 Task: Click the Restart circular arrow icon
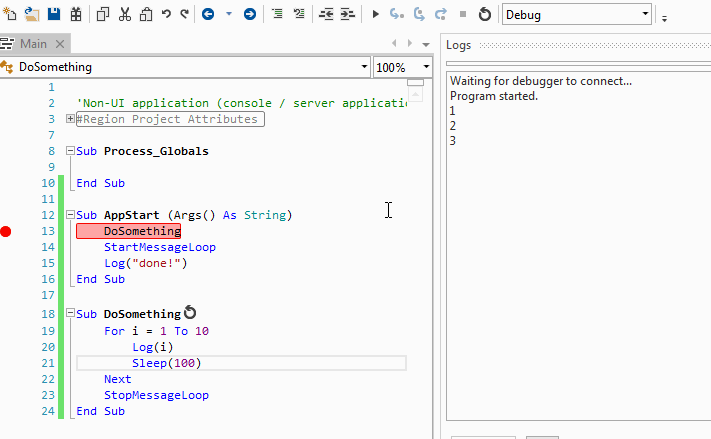(x=485, y=14)
